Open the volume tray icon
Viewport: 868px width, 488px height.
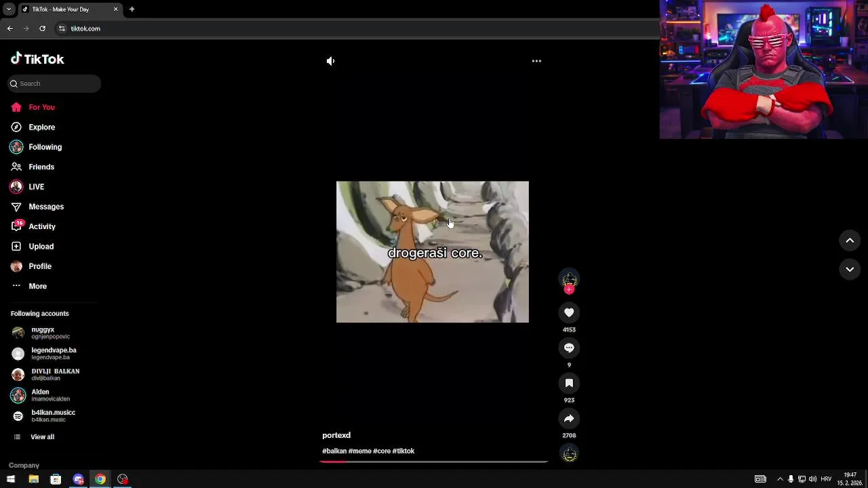click(812, 479)
